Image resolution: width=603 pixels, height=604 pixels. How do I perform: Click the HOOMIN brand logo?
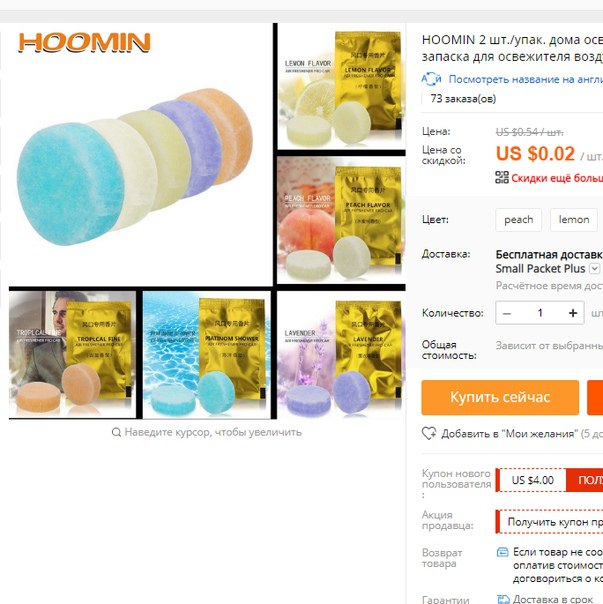point(84,42)
